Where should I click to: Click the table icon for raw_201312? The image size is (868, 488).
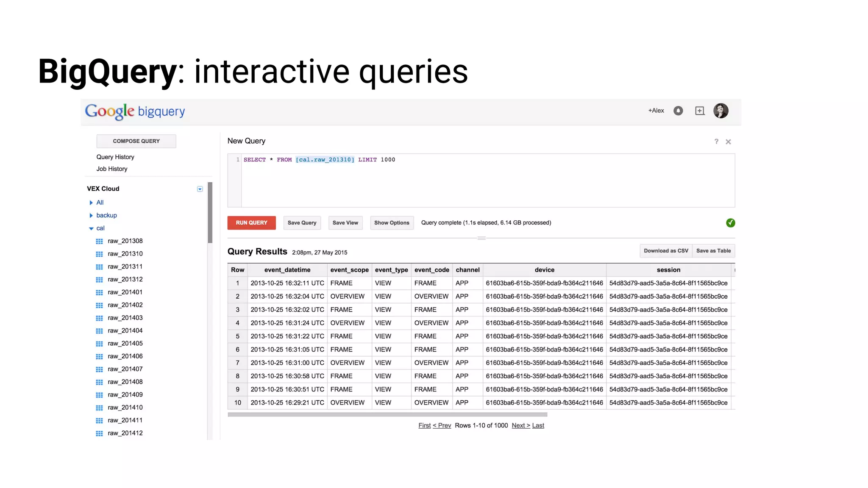click(x=100, y=280)
